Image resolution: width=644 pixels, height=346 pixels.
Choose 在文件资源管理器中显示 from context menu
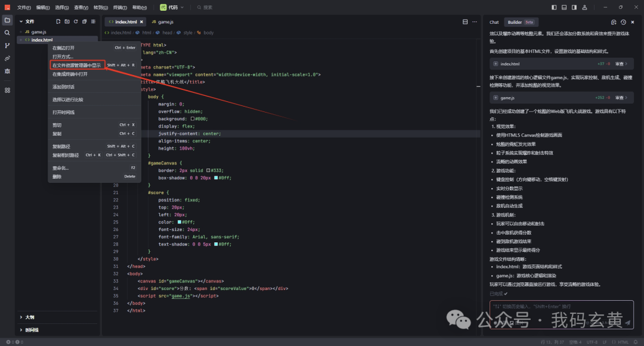[94, 65]
